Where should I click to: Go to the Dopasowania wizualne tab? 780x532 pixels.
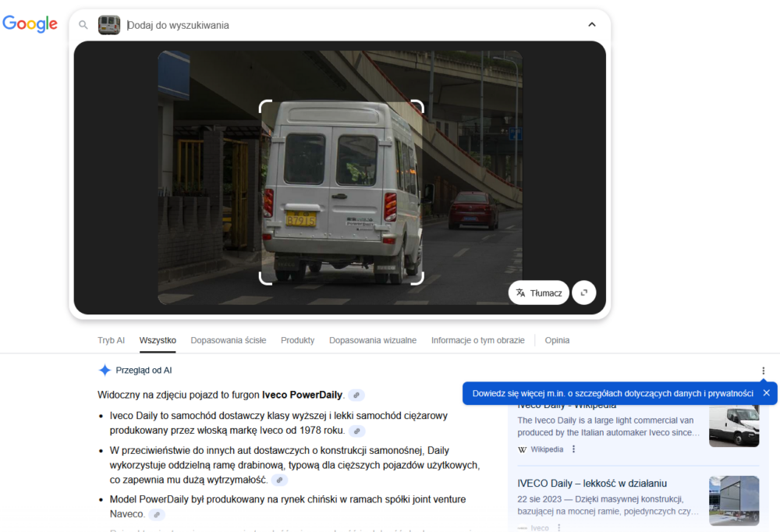pyautogui.click(x=372, y=340)
